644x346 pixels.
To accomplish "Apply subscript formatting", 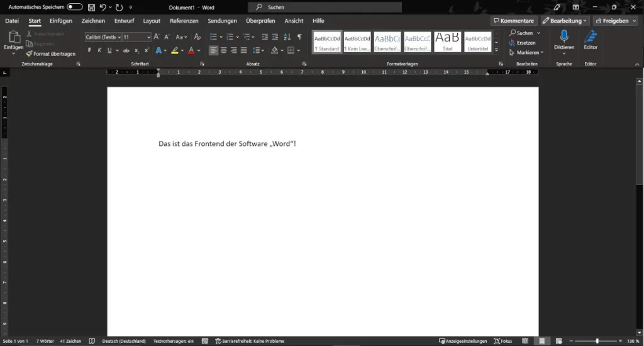I will (136, 50).
